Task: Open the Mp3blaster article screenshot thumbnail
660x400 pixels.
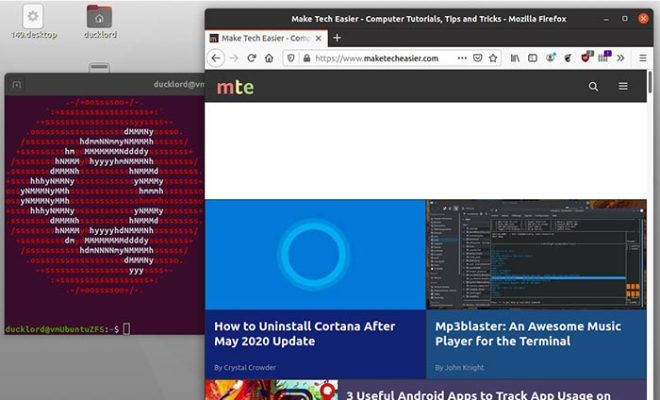Action: click(x=536, y=254)
